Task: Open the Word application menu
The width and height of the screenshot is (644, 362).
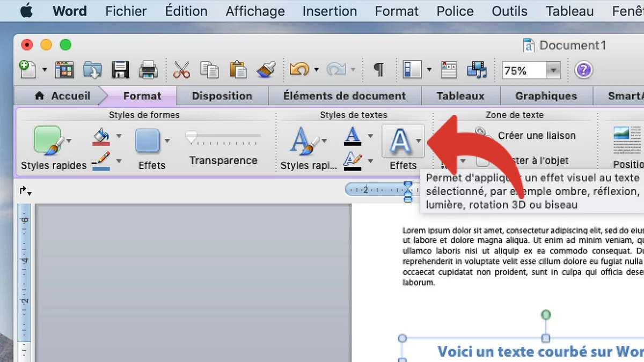Action: click(70, 11)
